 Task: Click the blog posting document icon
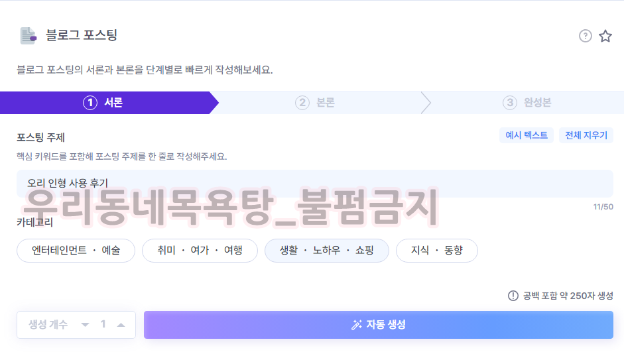click(28, 36)
